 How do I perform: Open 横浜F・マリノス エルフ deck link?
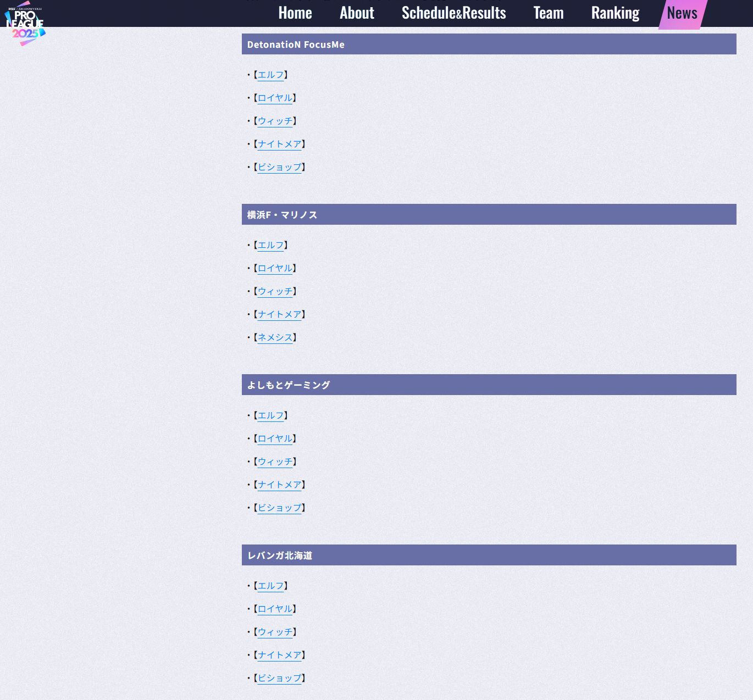(270, 245)
